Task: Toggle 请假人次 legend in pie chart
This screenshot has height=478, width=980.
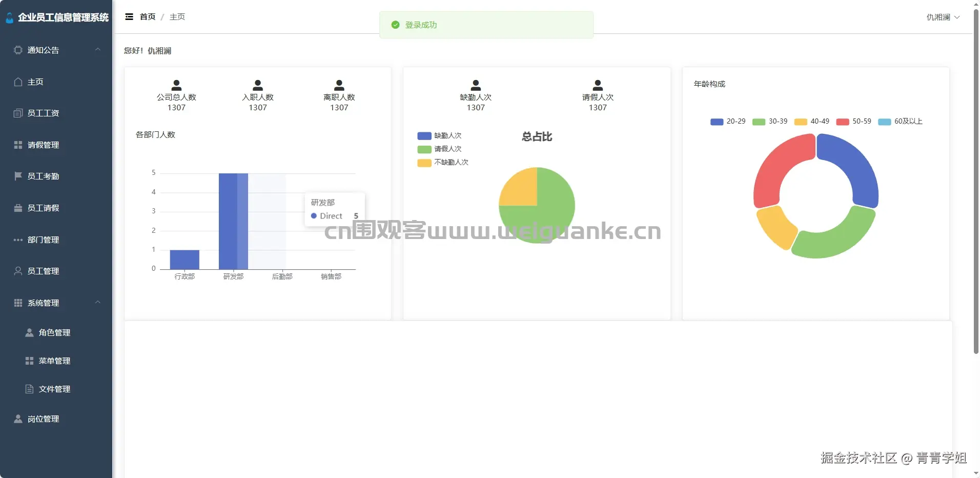Action: [x=440, y=149]
